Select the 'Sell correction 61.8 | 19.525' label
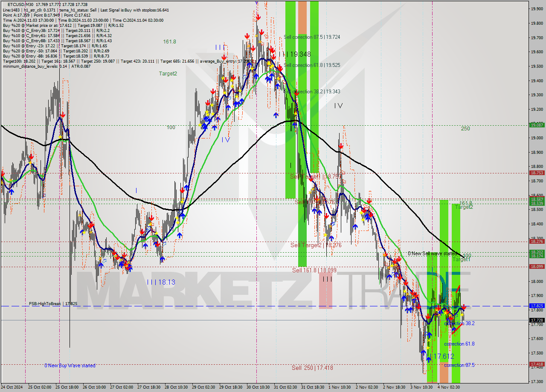 click(312, 65)
